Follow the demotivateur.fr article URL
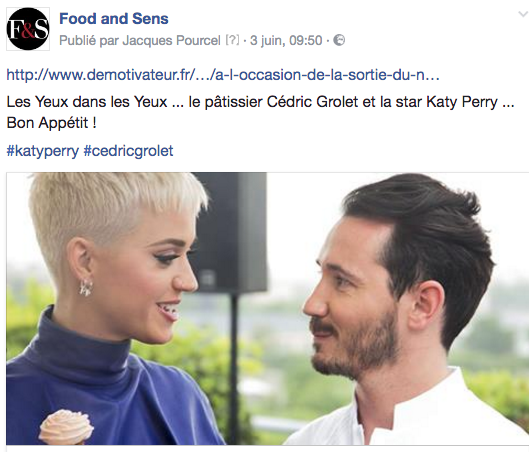 (223, 75)
